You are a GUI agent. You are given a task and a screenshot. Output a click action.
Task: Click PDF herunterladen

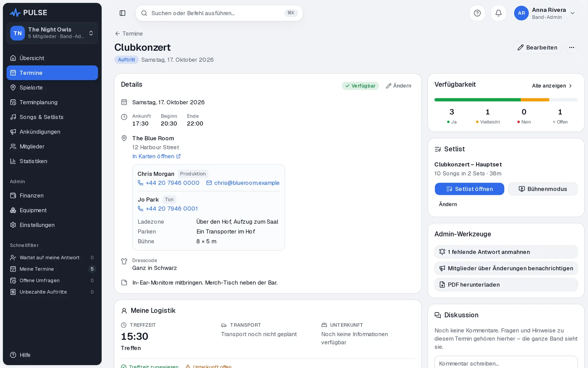pos(506,285)
